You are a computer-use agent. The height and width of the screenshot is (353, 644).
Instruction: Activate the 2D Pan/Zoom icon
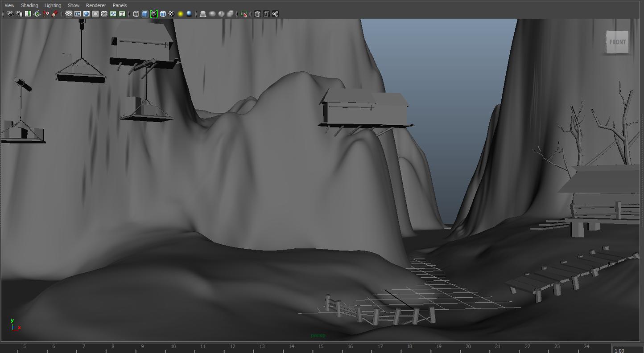tap(45, 14)
